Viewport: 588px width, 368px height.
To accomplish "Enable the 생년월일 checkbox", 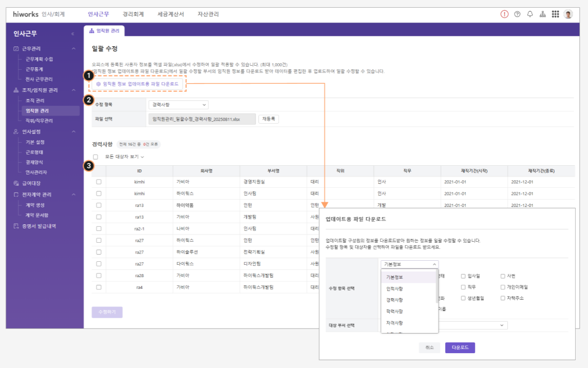I will coord(463,298).
